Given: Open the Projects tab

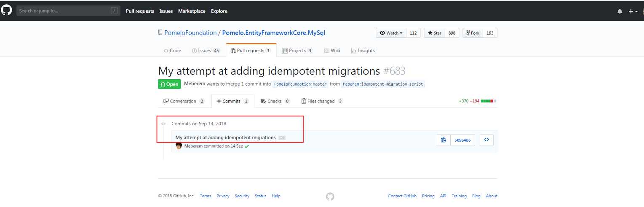Looking at the screenshot, I should click(x=297, y=51).
